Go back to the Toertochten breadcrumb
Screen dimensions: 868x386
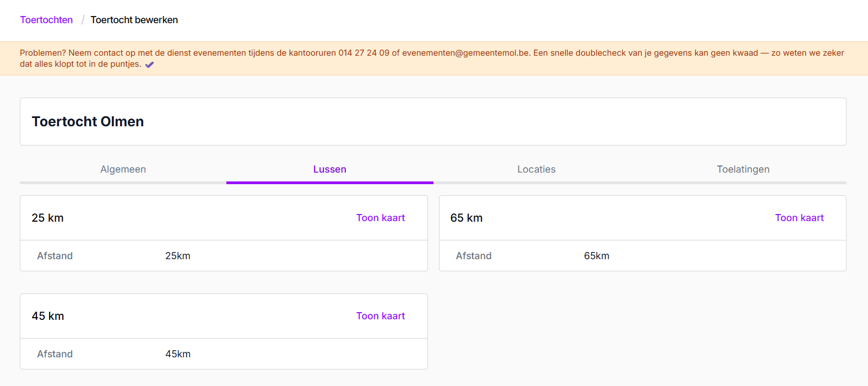46,20
